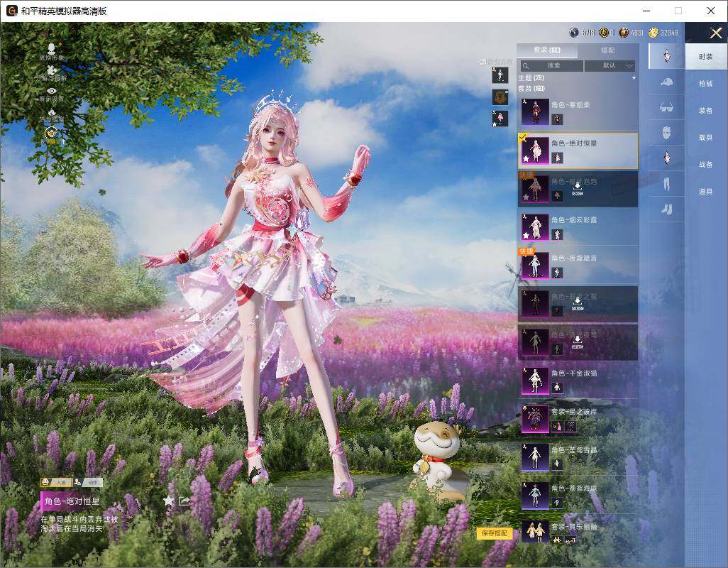This screenshot has width=728, height=568.
Task: Open the 热力搭配 diamond icon
Action: pyautogui.click(x=52, y=112)
